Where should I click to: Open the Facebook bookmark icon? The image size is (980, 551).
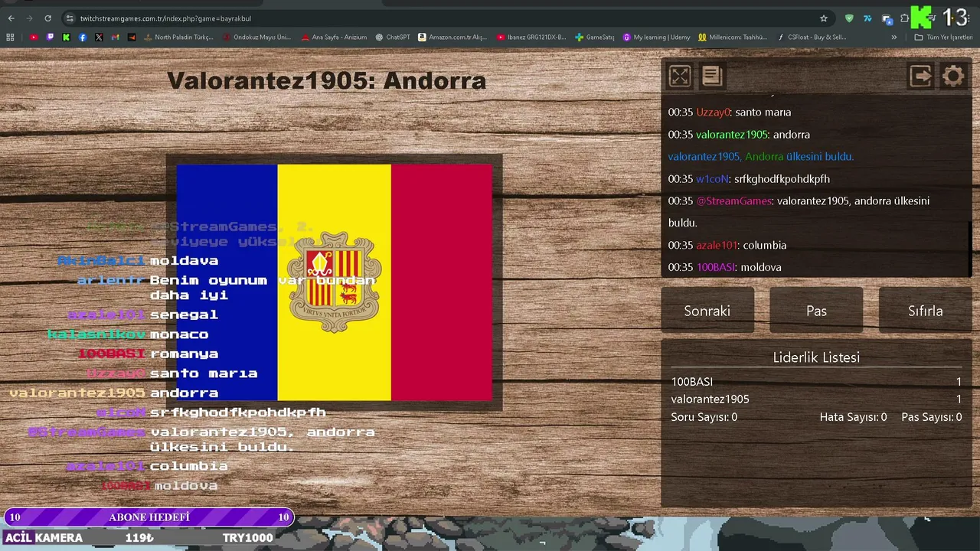(x=83, y=37)
